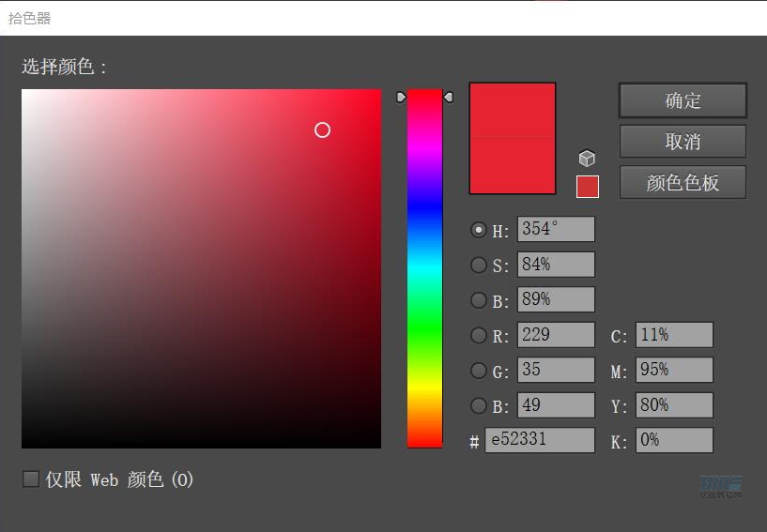The image size is (767, 532).
Task: Select the R red channel radio button
Action: point(479,336)
